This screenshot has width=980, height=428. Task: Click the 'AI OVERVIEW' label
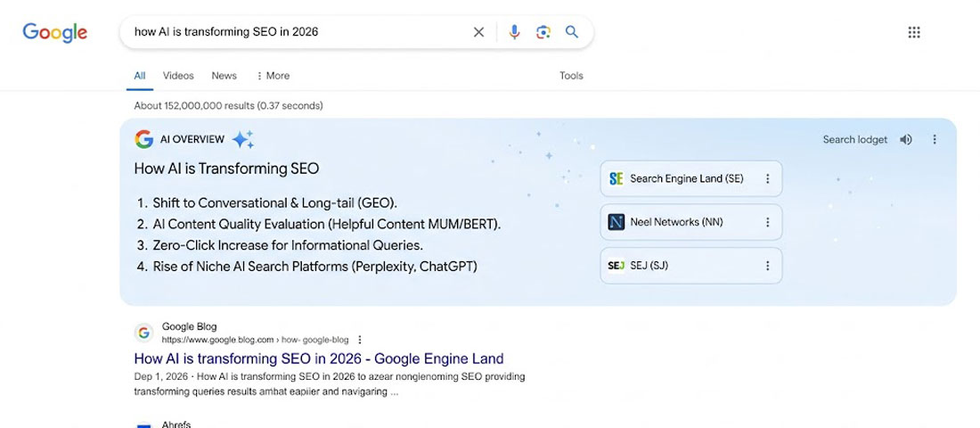(x=192, y=139)
